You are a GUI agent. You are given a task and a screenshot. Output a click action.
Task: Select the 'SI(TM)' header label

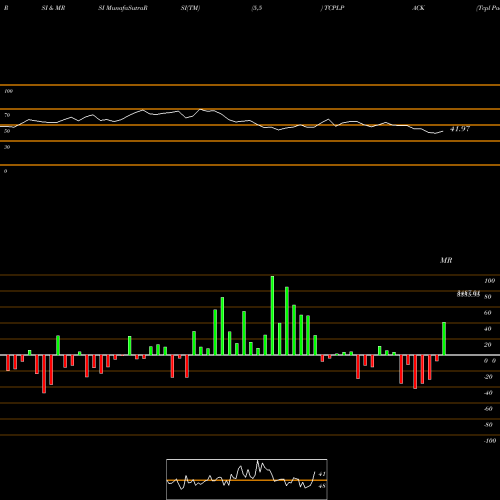(x=190, y=8)
